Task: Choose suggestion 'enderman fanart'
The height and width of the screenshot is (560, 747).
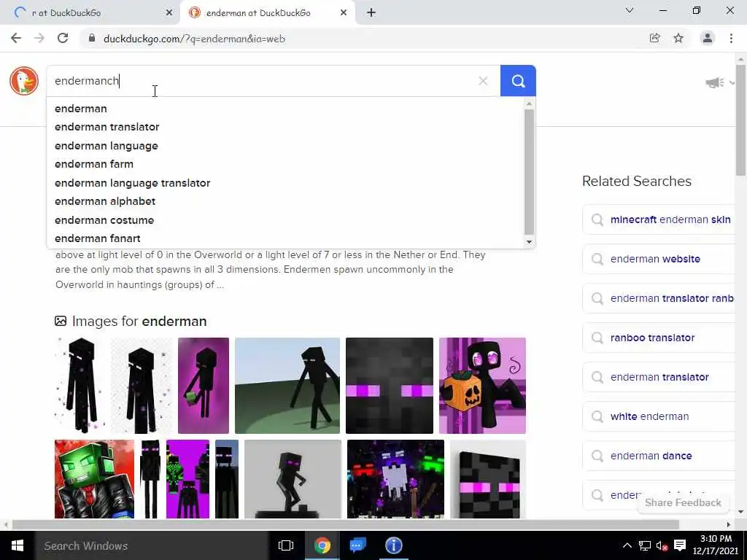Action: coord(286,238)
